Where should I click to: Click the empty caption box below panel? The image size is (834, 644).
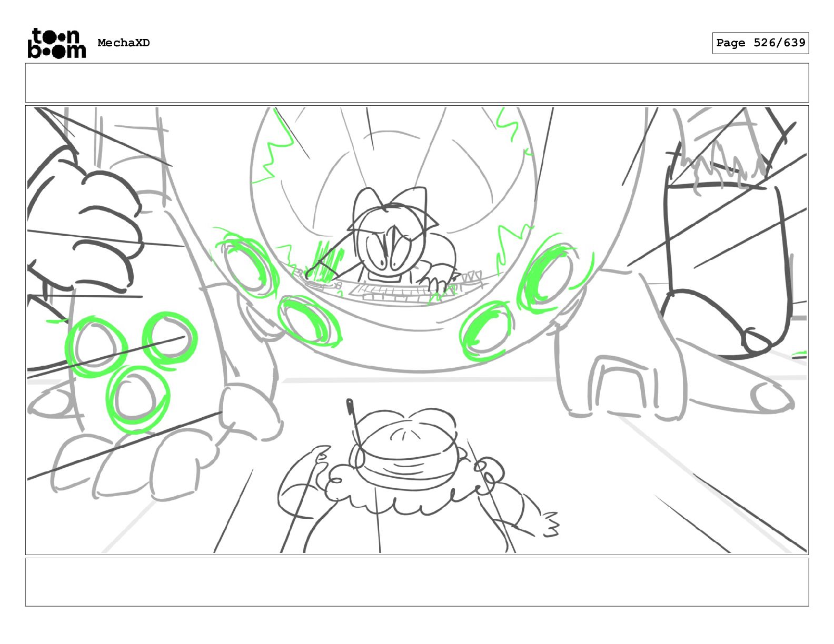pyautogui.click(x=417, y=582)
